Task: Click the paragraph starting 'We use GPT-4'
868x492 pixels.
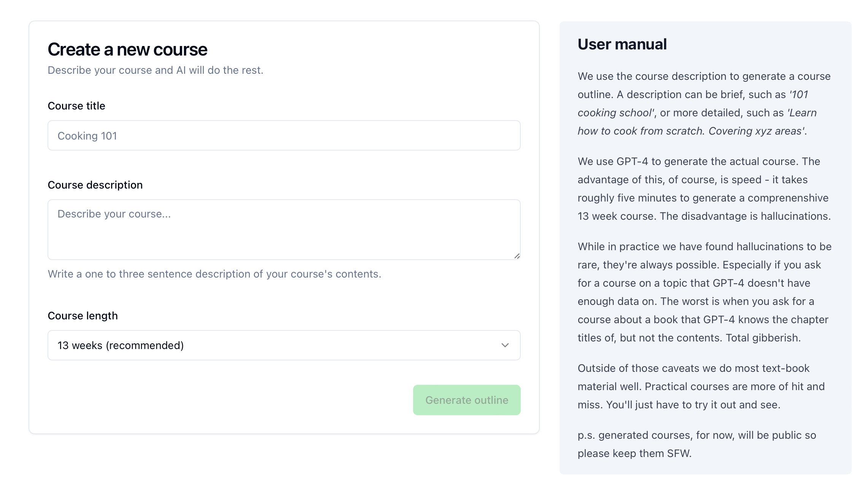Action: click(704, 189)
